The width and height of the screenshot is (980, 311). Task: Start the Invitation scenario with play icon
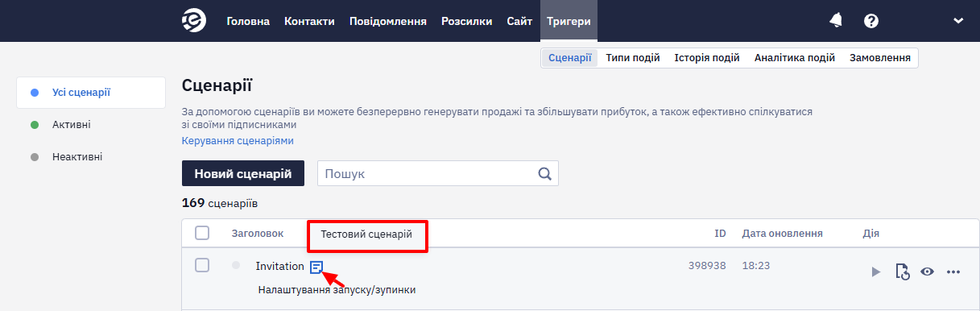(x=876, y=272)
